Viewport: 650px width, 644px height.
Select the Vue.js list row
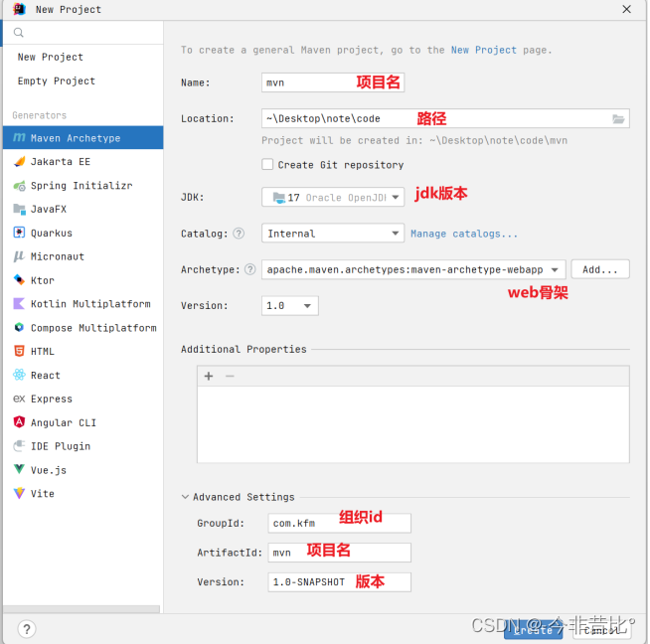82,470
